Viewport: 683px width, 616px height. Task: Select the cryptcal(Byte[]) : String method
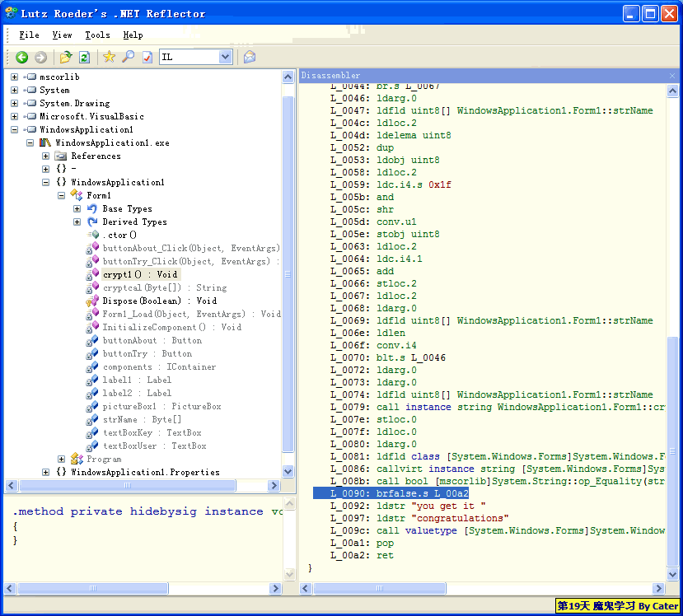[165, 287]
